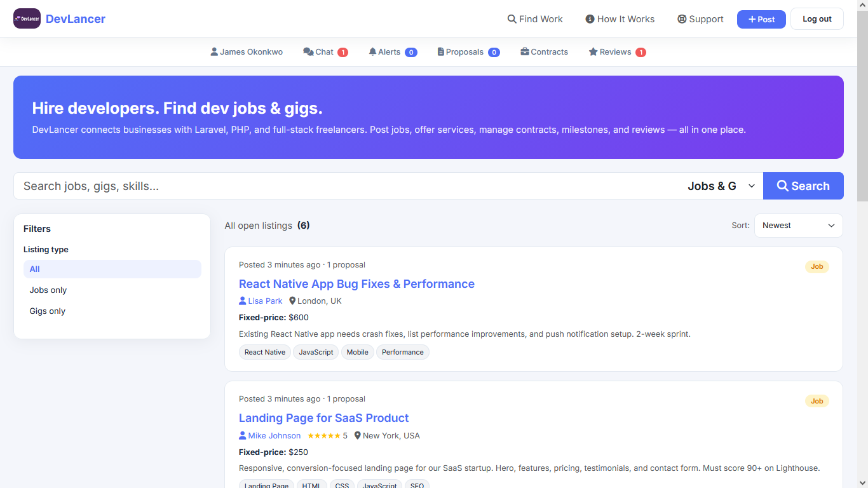Focus the search jobs, gigs, skills field

click(346, 186)
